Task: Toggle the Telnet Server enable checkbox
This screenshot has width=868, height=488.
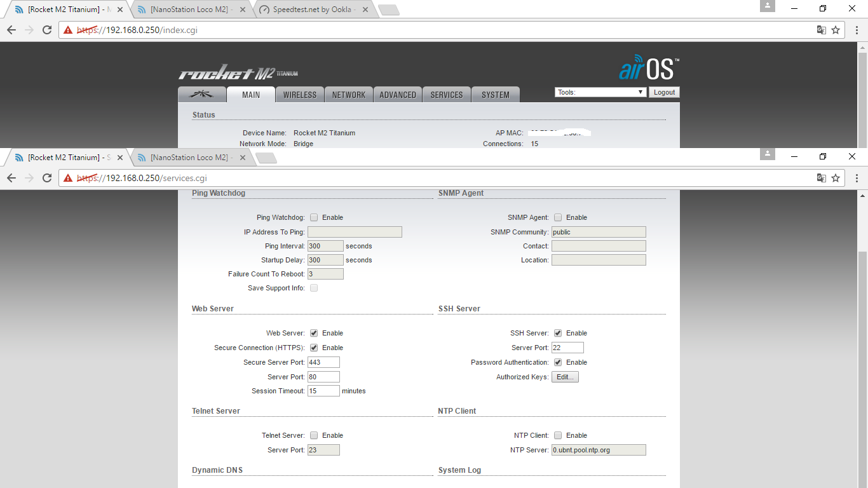Action: pos(314,435)
